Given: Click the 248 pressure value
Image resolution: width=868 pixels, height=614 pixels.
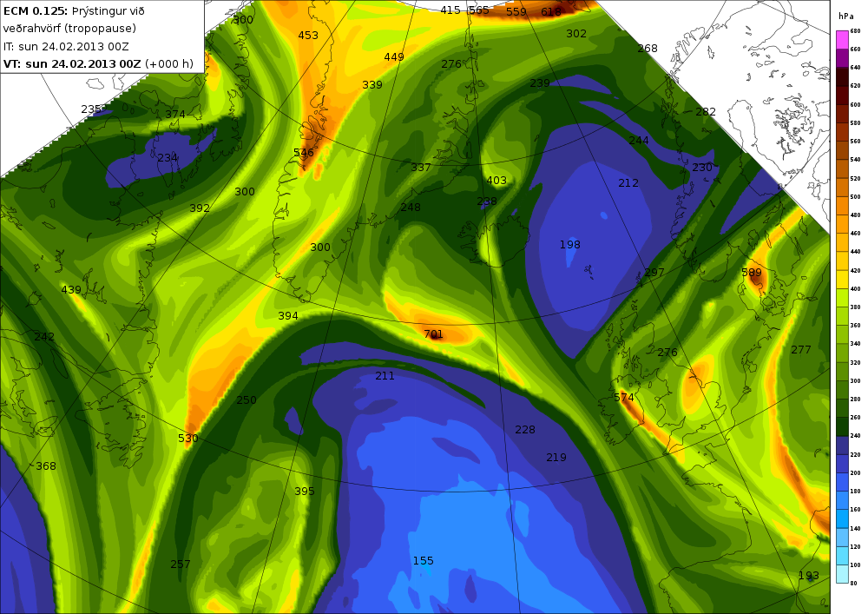Looking at the screenshot, I should click(411, 207).
